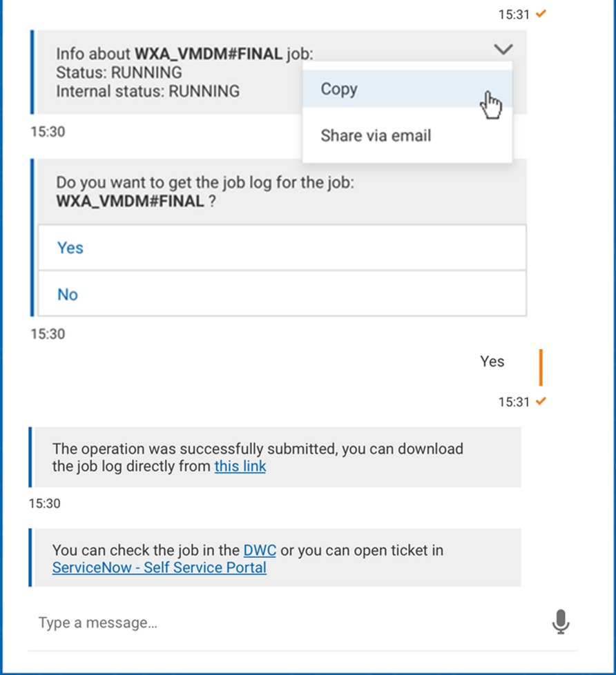Click the microphone voice input icon
616x675 pixels.
(x=561, y=622)
